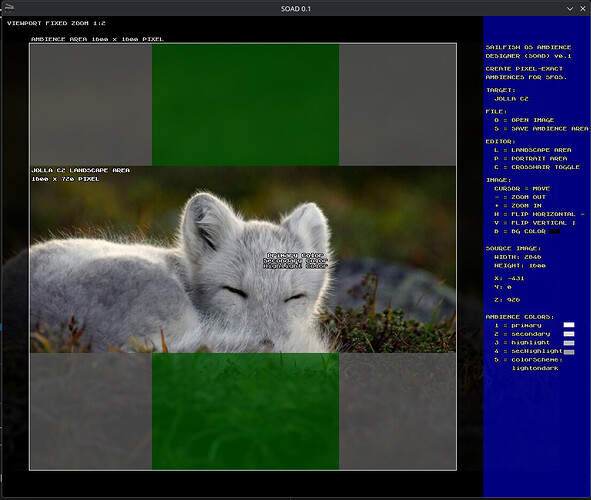Click 'VIEWPORT FIXED ZOOM 1:2' text
The image size is (591, 500).
56,23
